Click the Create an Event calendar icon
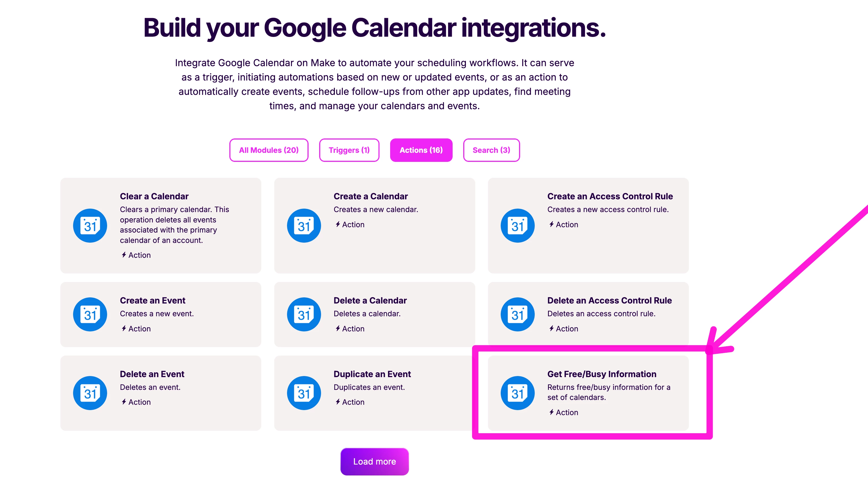868x489 pixels. coord(90,314)
